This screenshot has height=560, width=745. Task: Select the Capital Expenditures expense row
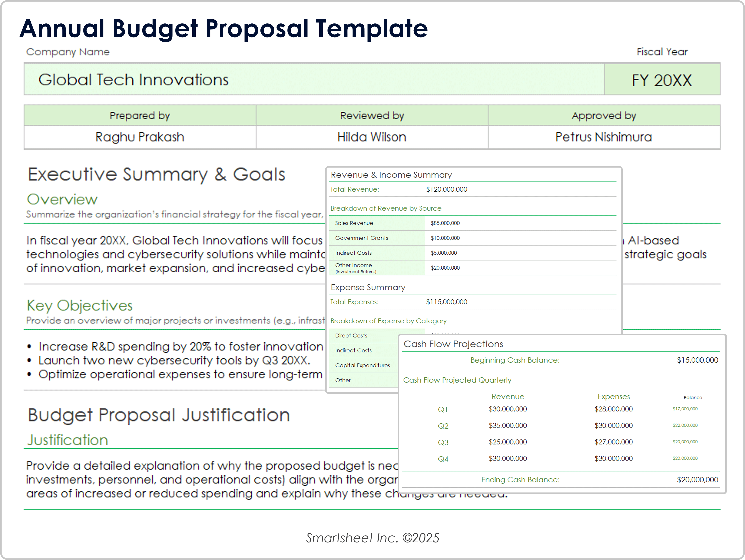[x=364, y=365]
